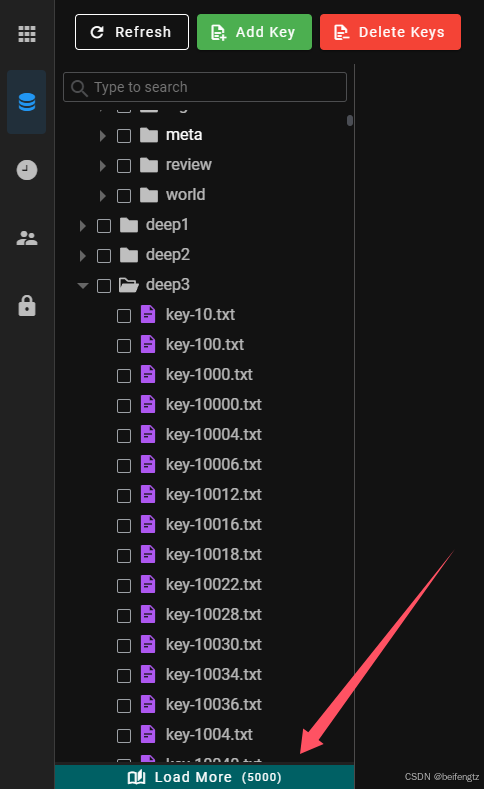Click the red Delete Keys button

point(390,32)
